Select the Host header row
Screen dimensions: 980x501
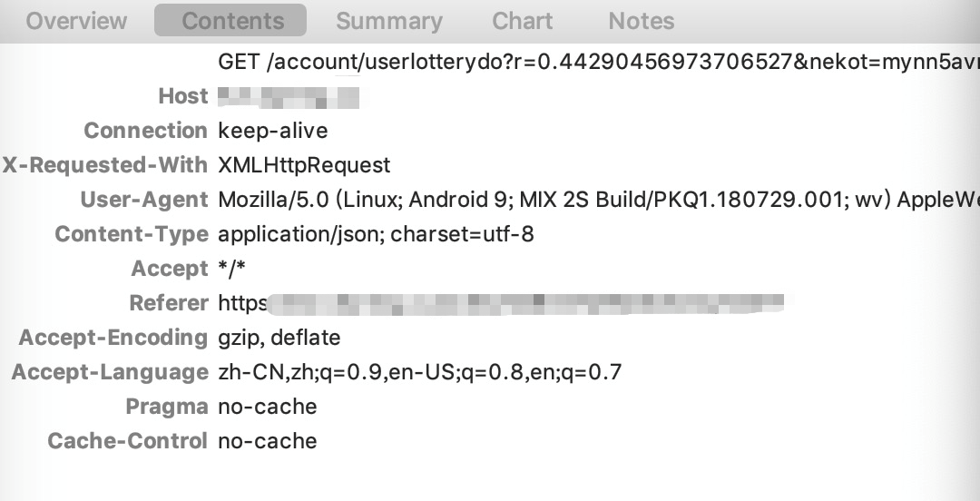coord(490,96)
